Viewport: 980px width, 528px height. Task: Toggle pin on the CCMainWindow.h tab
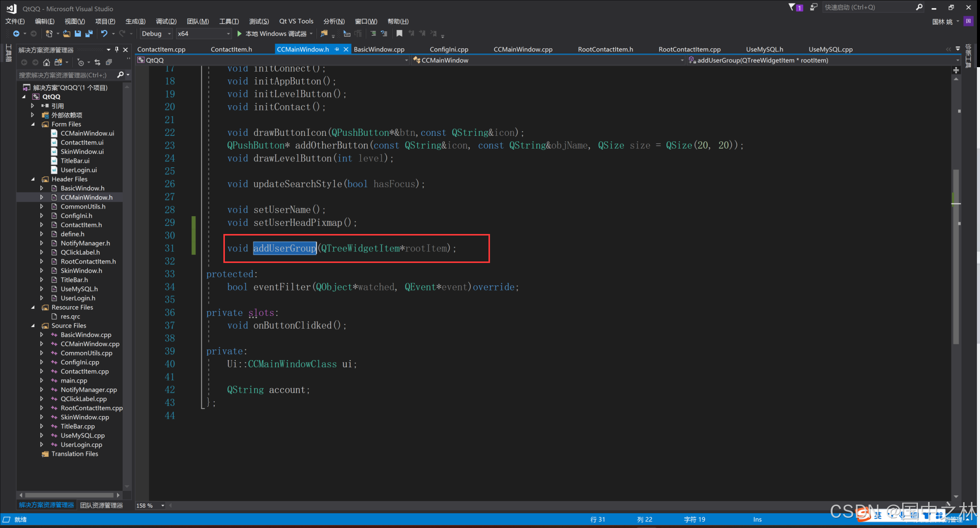pyautogui.click(x=337, y=49)
